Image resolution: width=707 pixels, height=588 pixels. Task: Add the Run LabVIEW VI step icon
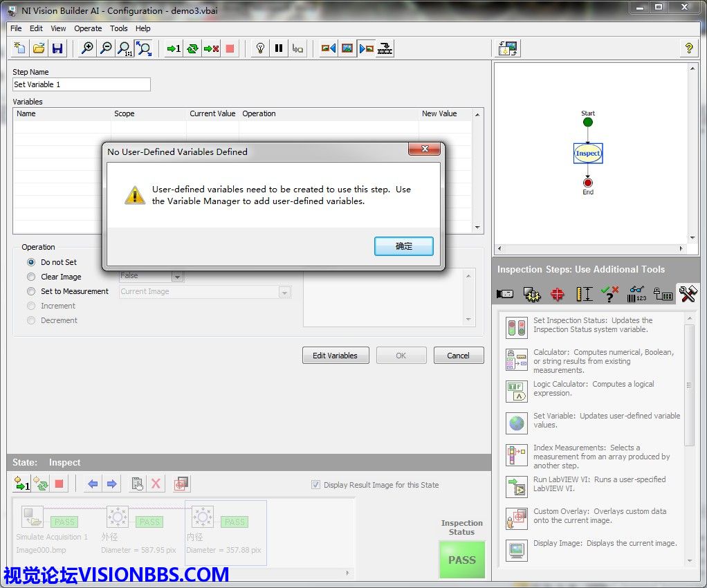point(517,487)
